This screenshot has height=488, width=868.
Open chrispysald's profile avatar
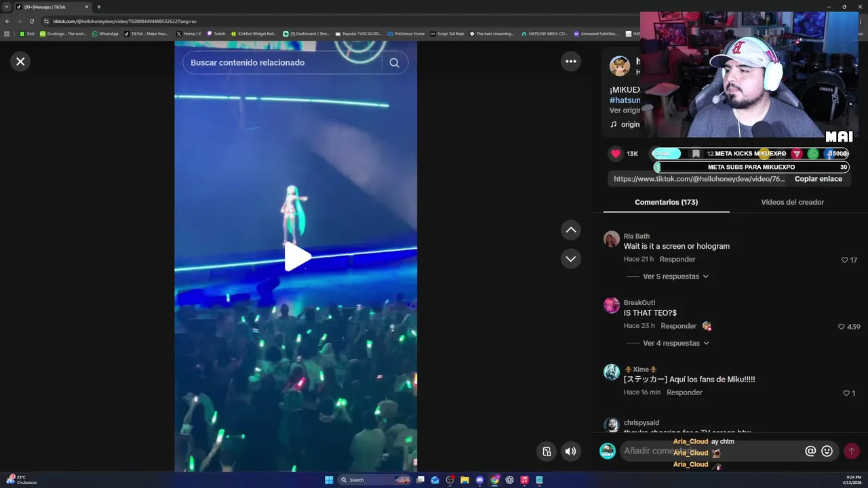(x=612, y=425)
